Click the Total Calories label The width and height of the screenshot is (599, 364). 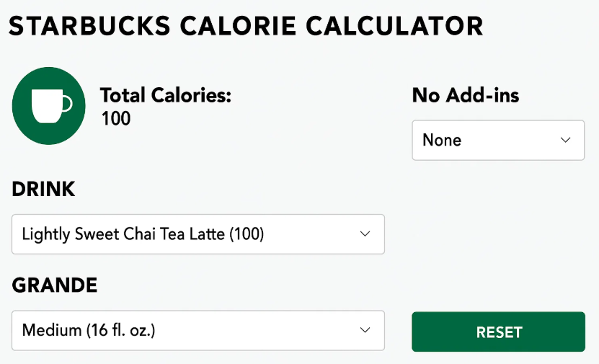click(165, 95)
